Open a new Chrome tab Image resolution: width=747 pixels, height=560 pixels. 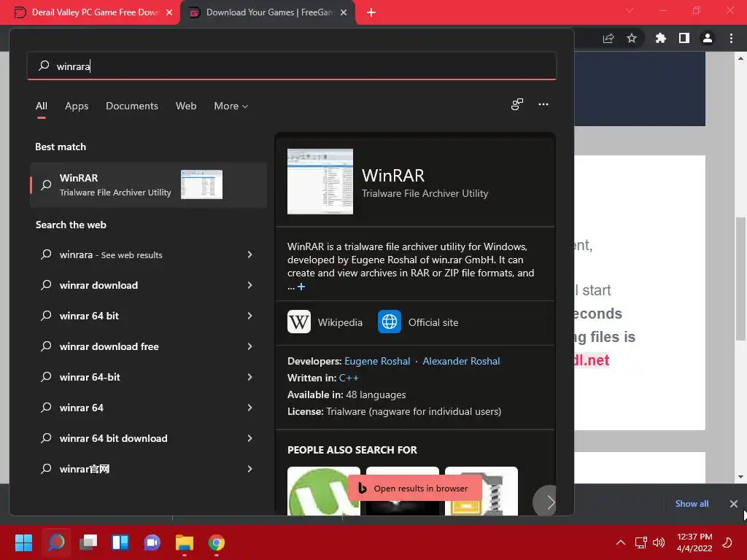click(x=371, y=12)
